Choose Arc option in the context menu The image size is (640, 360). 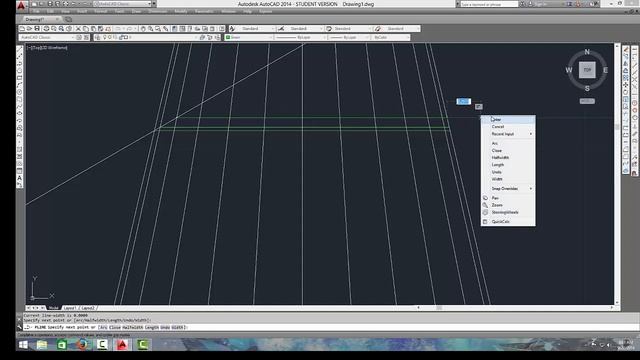[508, 143]
